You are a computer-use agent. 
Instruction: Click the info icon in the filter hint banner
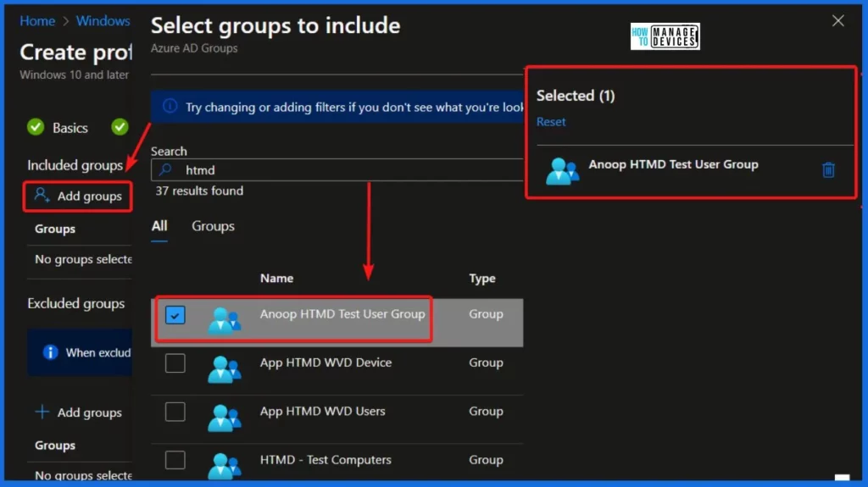(x=170, y=106)
